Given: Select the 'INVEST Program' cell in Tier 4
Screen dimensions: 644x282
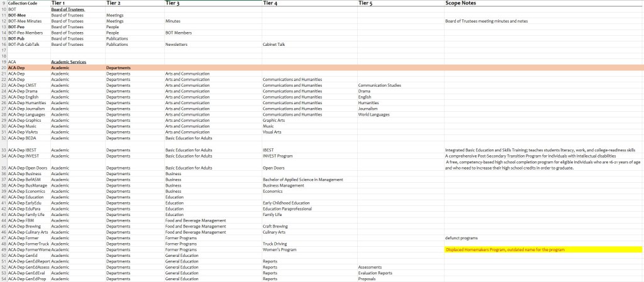Looking at the screenshot, I should click(x=277, y=156).
